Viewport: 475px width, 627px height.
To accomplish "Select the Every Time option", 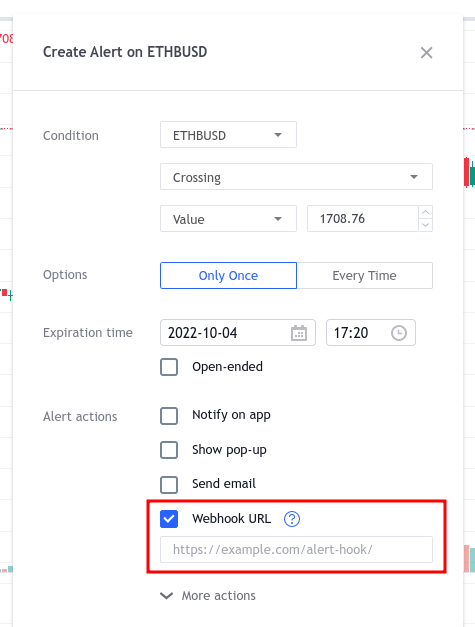I will tap(365, 276).
